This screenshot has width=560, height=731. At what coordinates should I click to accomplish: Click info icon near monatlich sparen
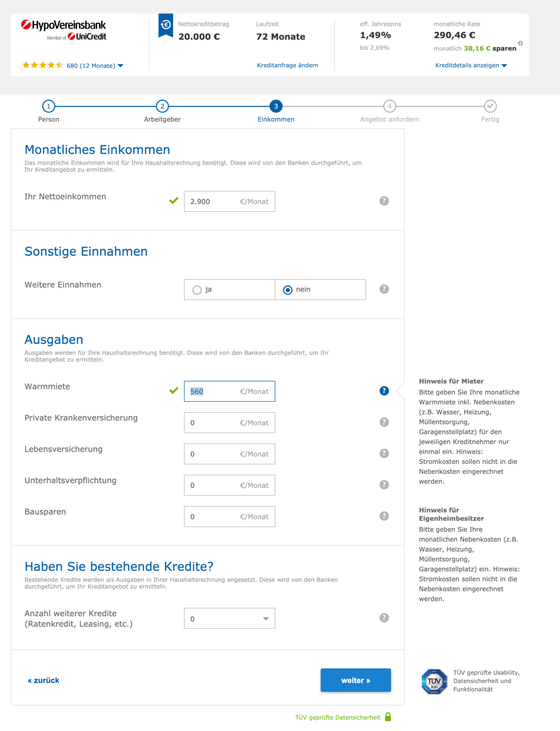(x=520, y=43)
